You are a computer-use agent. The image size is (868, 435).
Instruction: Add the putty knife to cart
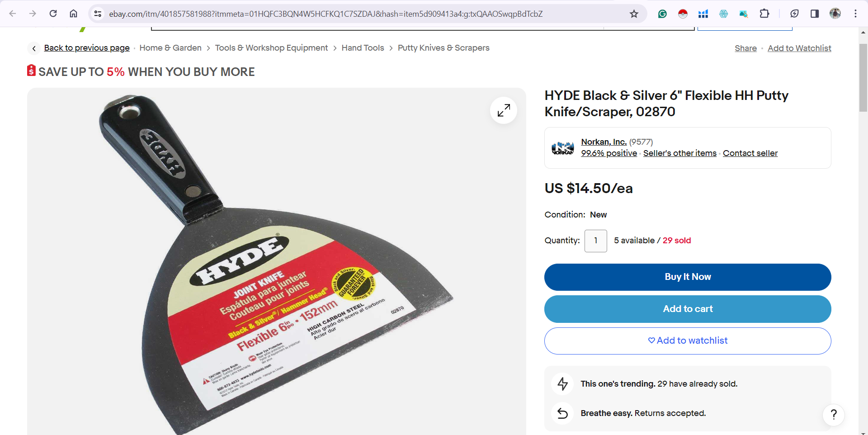[x=688, y=309]
